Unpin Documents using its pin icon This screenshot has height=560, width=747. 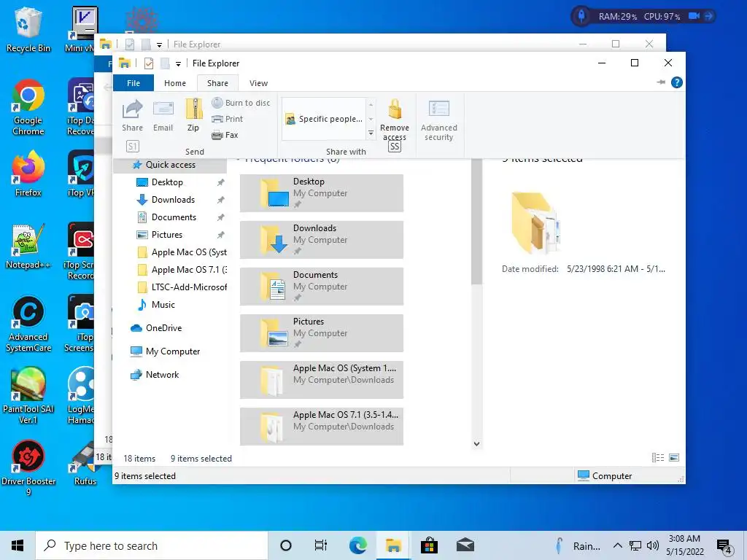point(220,217)
